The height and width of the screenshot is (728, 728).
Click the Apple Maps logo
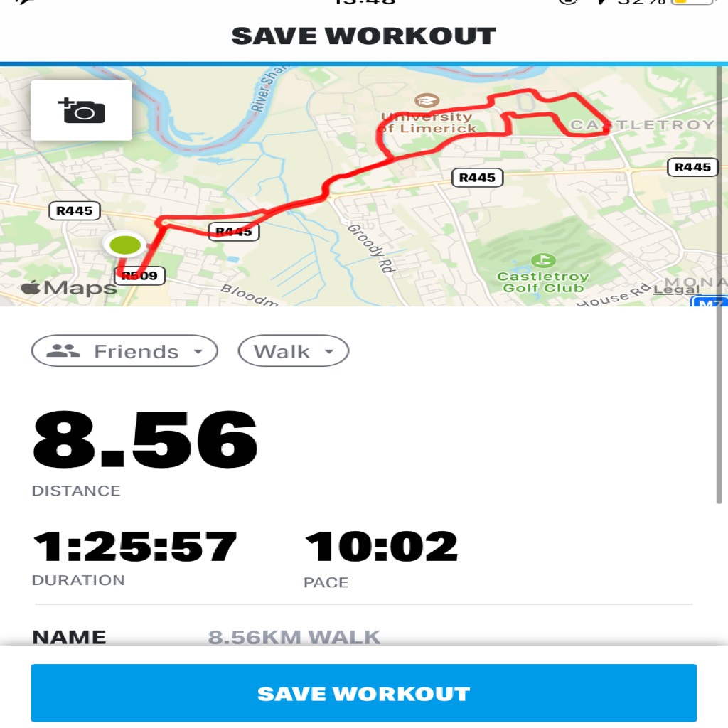click(x=69, y=288)
